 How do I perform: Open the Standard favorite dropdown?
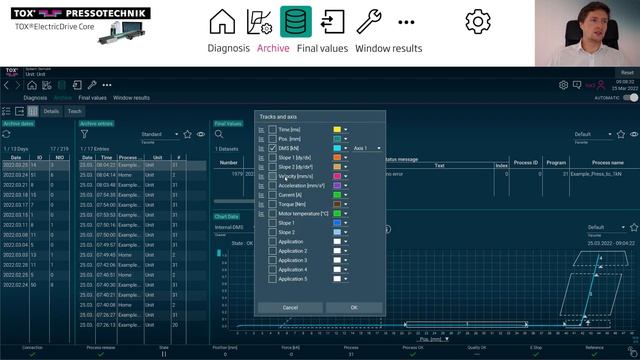tap(160, 134)
